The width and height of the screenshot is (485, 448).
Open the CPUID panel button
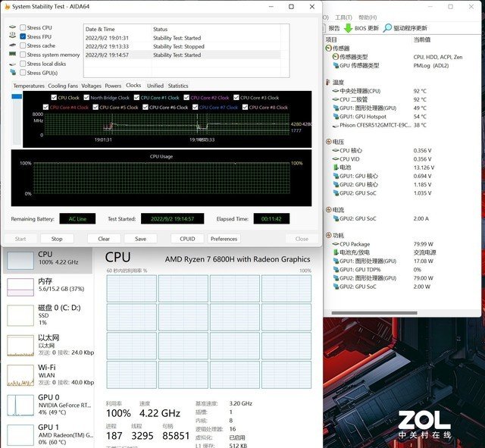[x=187, y=239]
